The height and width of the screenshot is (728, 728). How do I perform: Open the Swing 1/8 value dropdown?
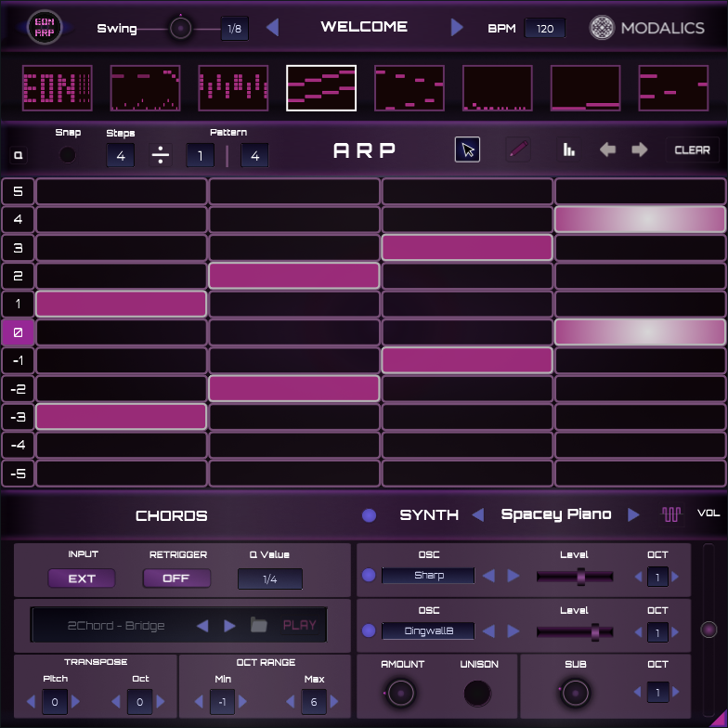(x=234, y=29)
